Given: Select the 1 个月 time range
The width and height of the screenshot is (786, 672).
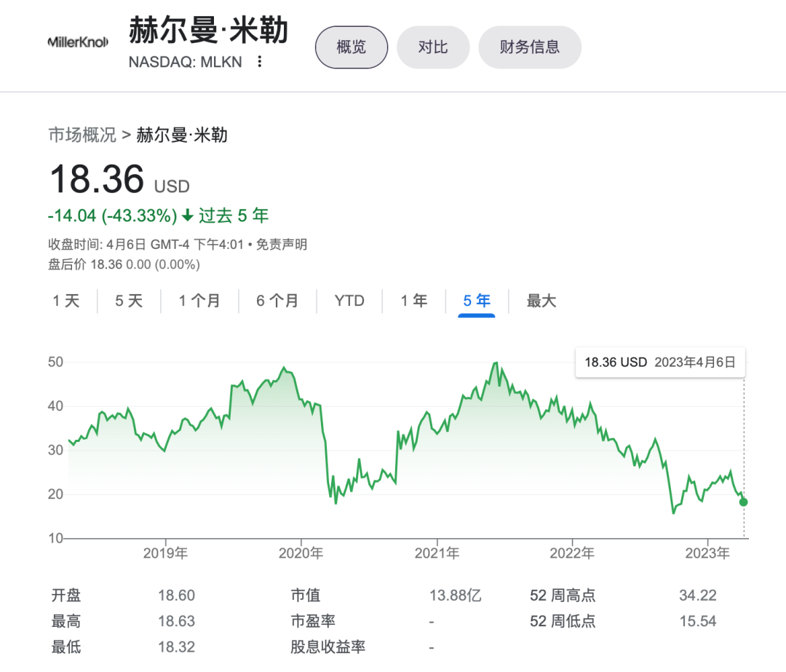Looking at the screenshot, I should [199, 301].
